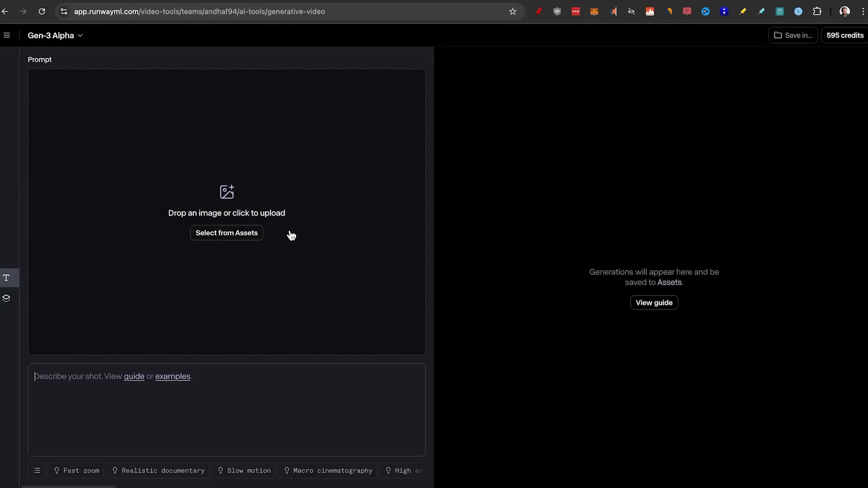The height and width of the screenshot is (488, 868).
Task: Bookmark this page with the star icon
Action: (513, 11)
